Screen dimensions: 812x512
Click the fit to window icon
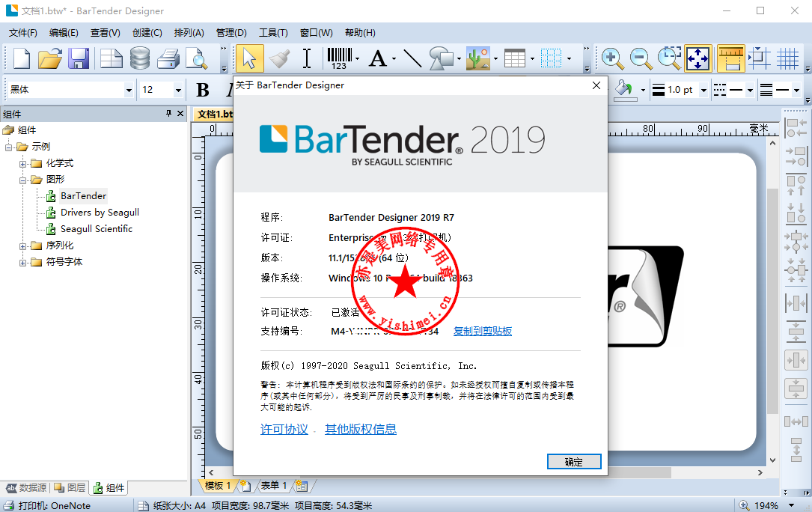698,58
